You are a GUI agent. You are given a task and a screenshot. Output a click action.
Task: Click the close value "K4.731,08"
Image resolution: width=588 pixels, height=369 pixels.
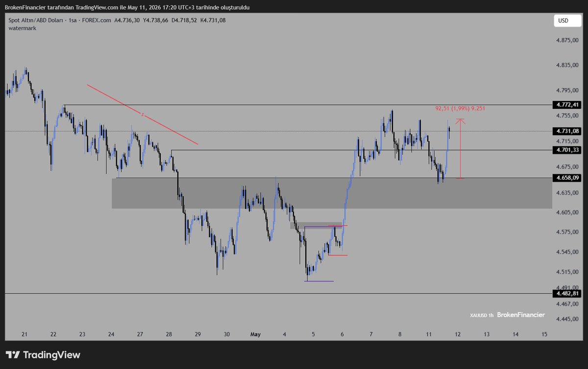tap(213, 21)
